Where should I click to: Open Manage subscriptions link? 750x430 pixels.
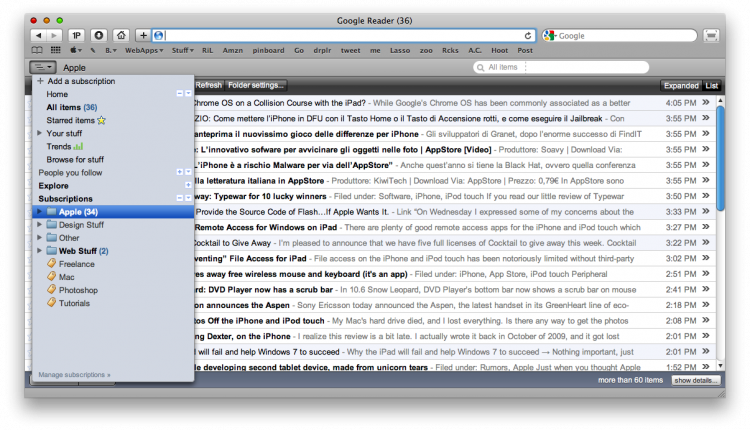click(74, 375)
